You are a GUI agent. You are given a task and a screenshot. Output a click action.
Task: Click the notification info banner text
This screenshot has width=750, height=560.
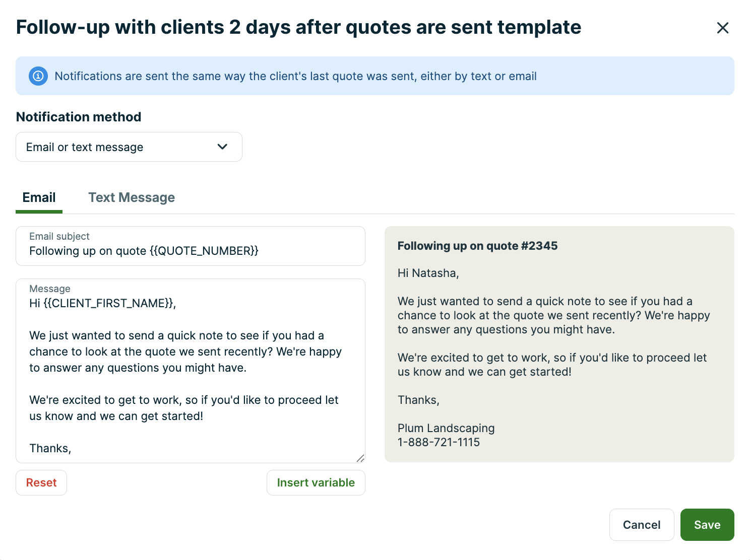[295, 76]
